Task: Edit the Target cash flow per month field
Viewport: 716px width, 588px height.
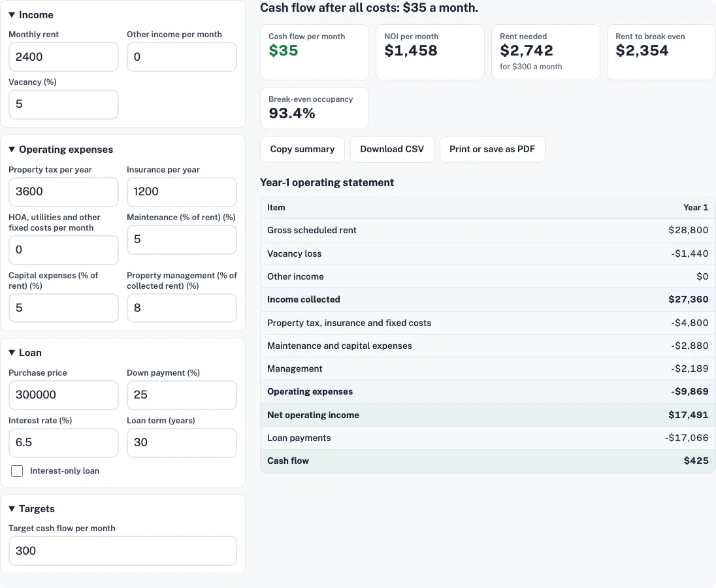Action: point(122,551)
